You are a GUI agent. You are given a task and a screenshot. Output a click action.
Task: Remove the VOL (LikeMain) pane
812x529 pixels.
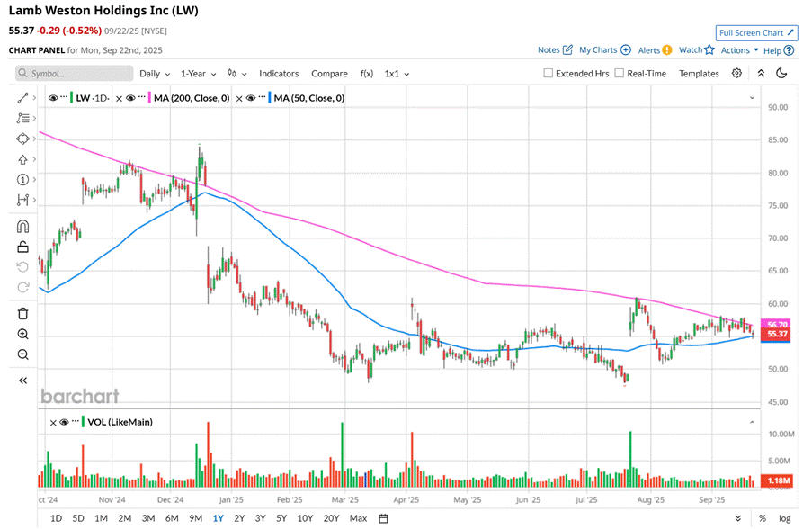(x=53, y=422)
